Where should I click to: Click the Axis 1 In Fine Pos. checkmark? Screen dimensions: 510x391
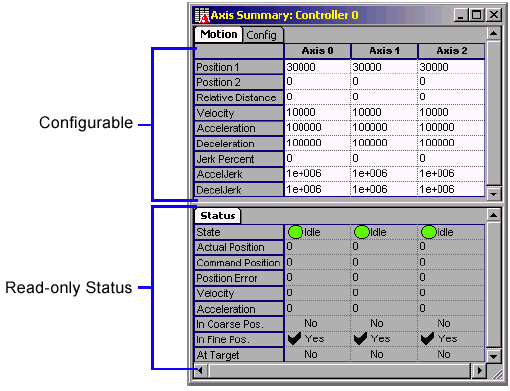(360, 339)
